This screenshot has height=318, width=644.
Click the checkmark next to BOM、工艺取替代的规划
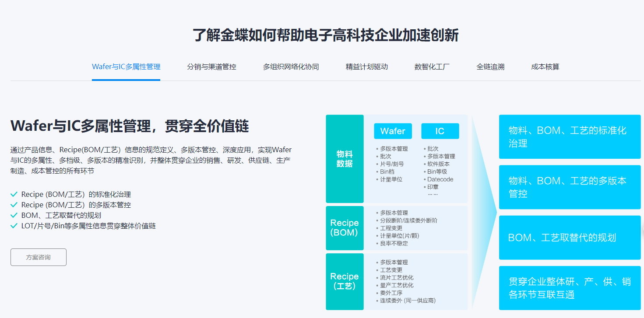tap(14, 215)
